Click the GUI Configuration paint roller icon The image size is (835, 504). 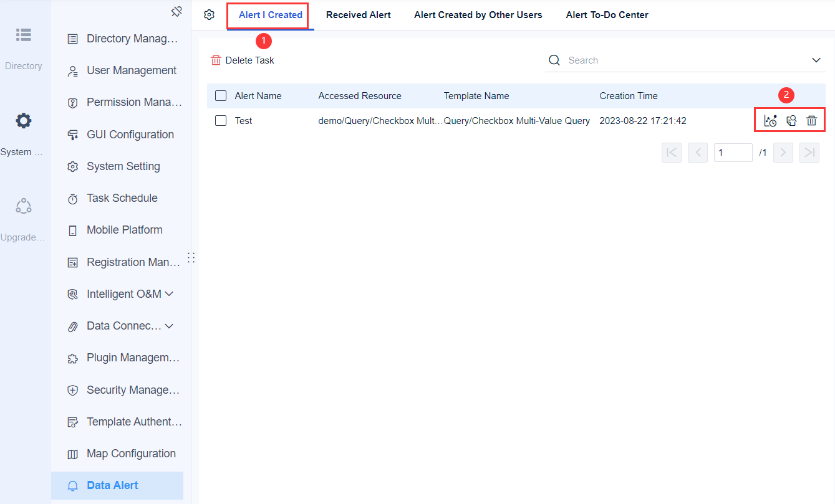(73, 135)
